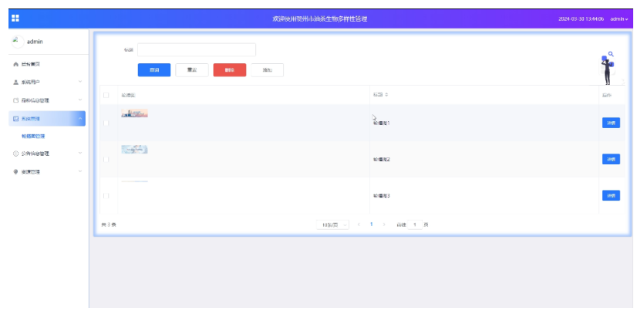The height and width of the screenshot is (321, 644).
Task: Select page number 1 in pagination
Action: click(x=371, y=225)
